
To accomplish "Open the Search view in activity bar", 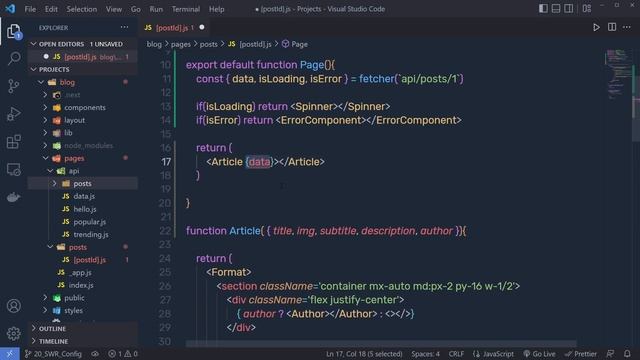I will 14,58.
